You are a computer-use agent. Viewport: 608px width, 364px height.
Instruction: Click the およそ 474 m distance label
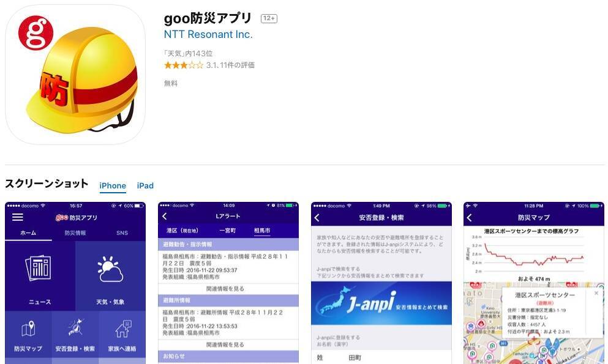point(533,279)
